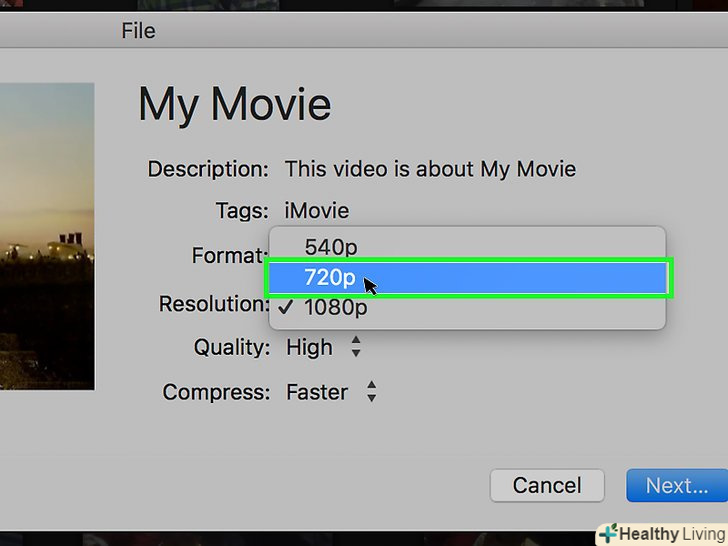Edit the Description text about My Movie
Viewport: 728px width, 546px height.
[430, 169]
